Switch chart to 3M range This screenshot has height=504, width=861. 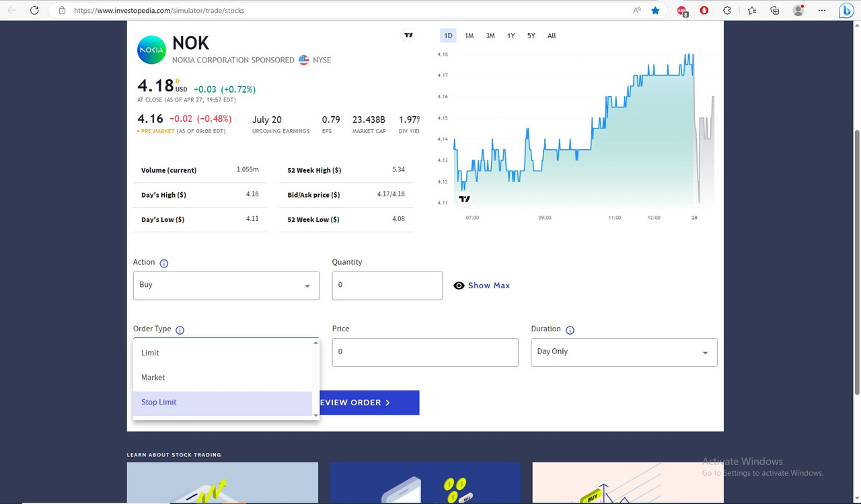click(x=490, y=36)
